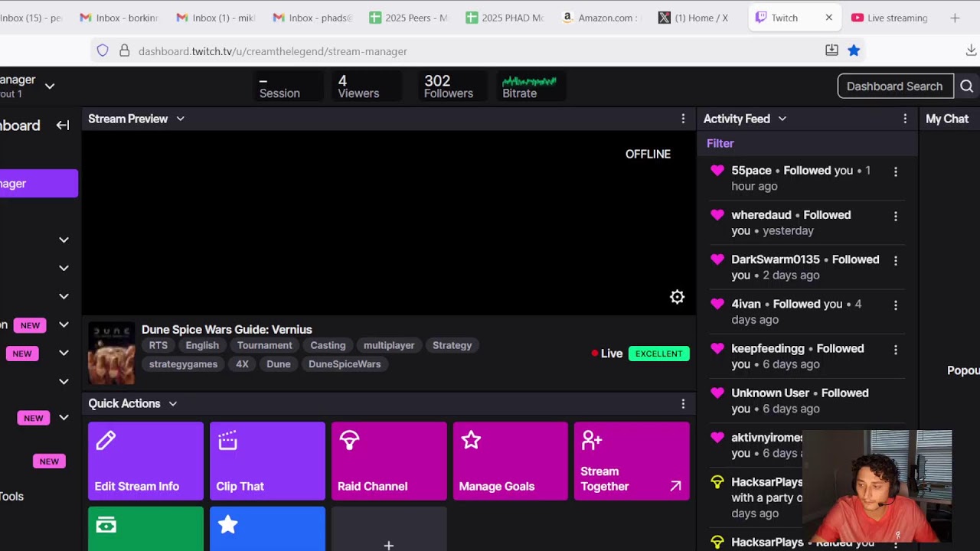The height and width of the screenshot is (551, 980).
Task: Close the Twitch browser tab
Action: coord(828,18)
